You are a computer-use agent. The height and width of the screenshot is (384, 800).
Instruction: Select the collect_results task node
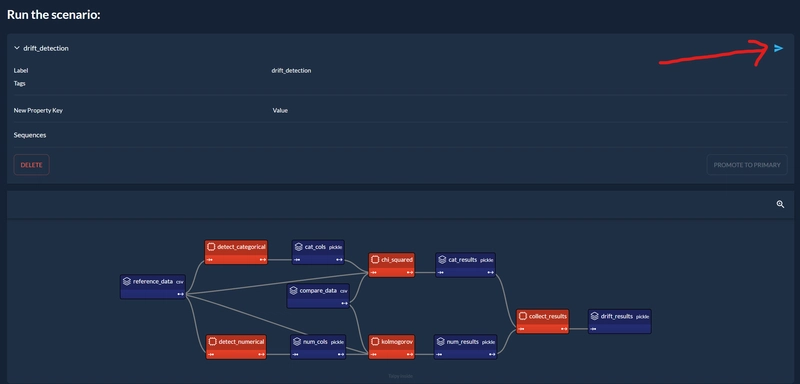[x=542, y=321]
